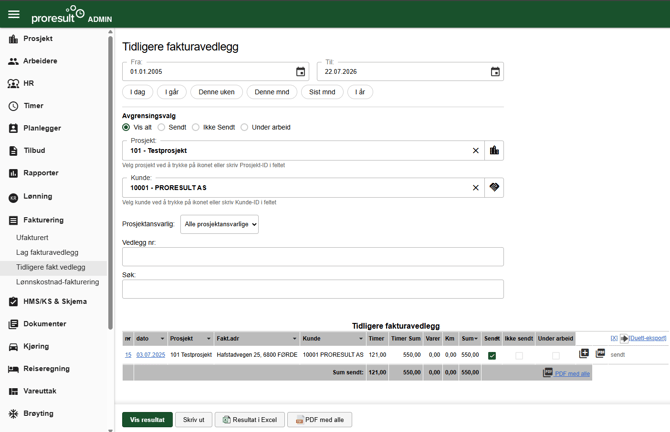Click the PDF icon in sum row
Screen dimensions: 670x432
pos(547,373)
